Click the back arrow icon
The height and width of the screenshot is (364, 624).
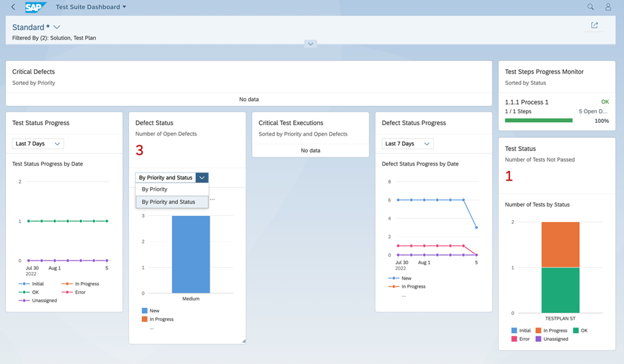(x=13, y=7)
